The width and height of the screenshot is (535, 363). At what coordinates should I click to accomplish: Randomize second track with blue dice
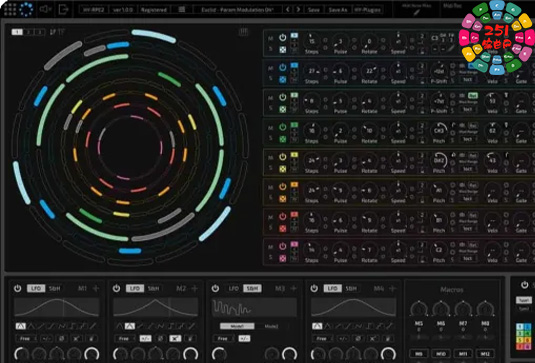click(283, 79)
